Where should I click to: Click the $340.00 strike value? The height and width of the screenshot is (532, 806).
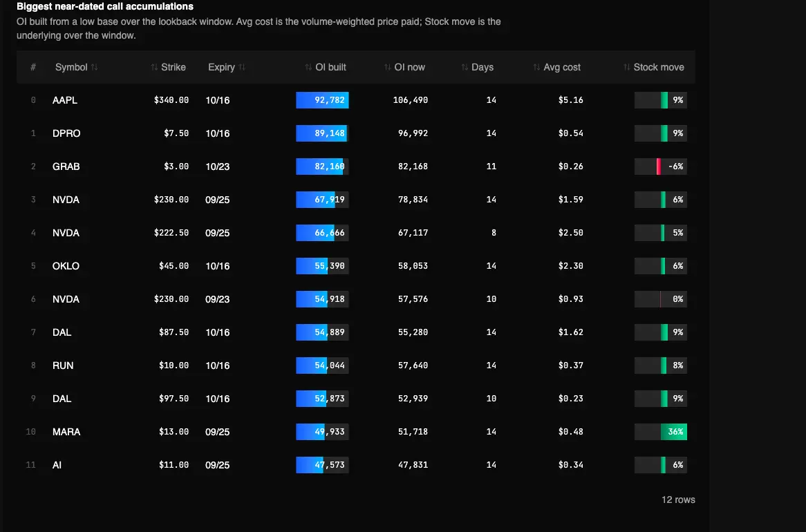point(171,100)
